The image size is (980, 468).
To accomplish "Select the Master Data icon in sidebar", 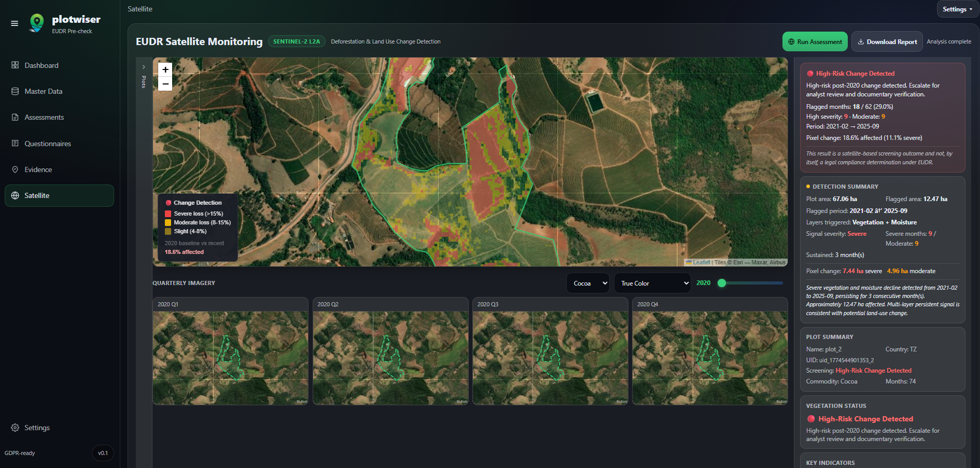I will [15, 91].
